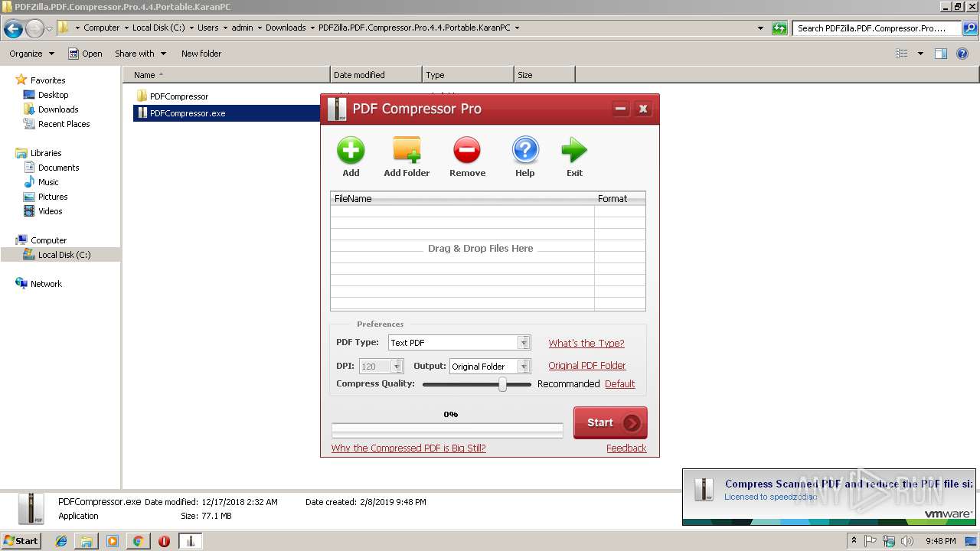
Task: Open the recent locations dropdown arrow
Action: click(x=49, y=29)
